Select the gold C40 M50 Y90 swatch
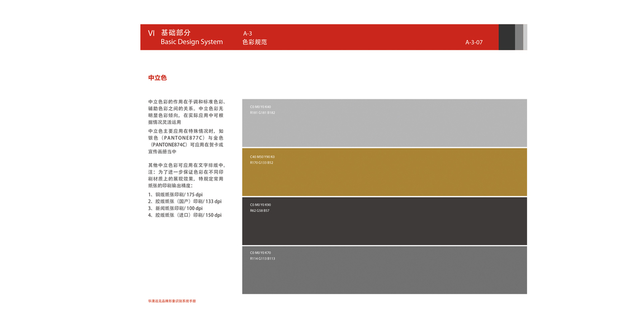The image size is (644, 335). 385,172
